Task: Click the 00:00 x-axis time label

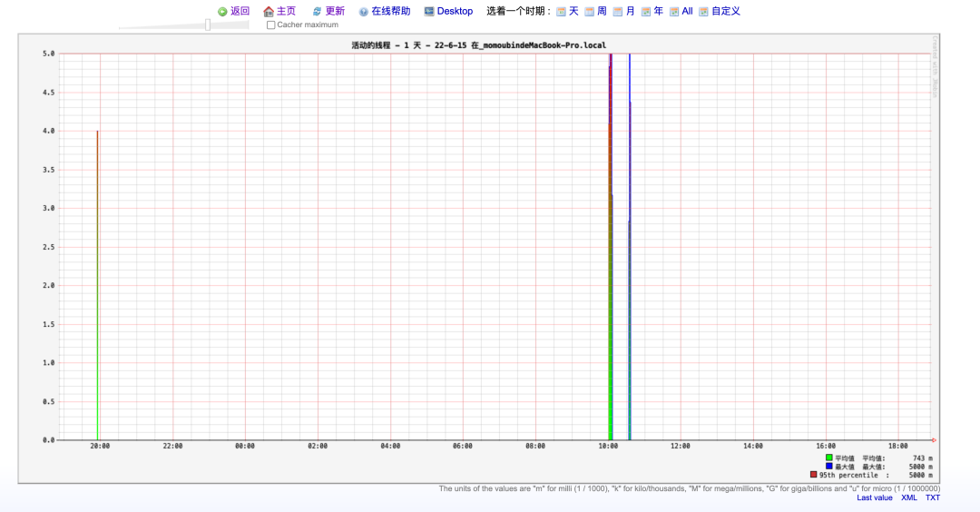Action: coord(245,447)
